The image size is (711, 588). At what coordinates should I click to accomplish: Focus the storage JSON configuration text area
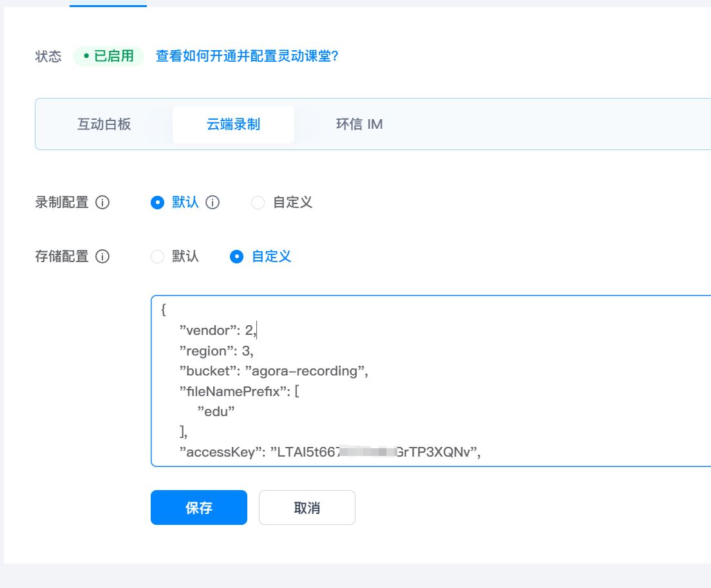431,381
